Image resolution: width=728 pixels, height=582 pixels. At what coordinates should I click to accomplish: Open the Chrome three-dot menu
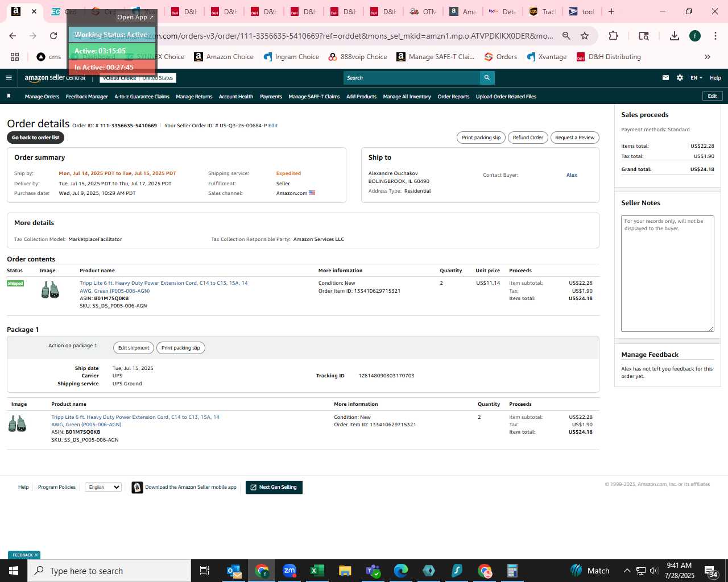coord(715,36)
